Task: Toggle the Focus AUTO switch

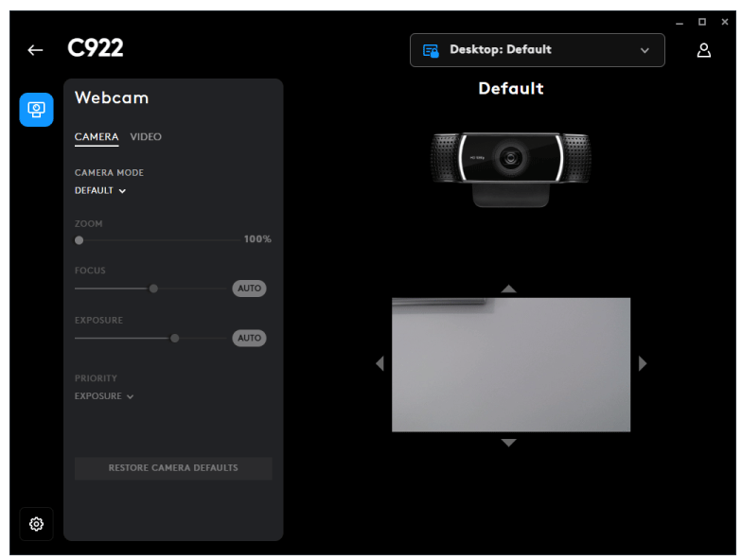Action: pyautogui.click(x=249, y=288)
